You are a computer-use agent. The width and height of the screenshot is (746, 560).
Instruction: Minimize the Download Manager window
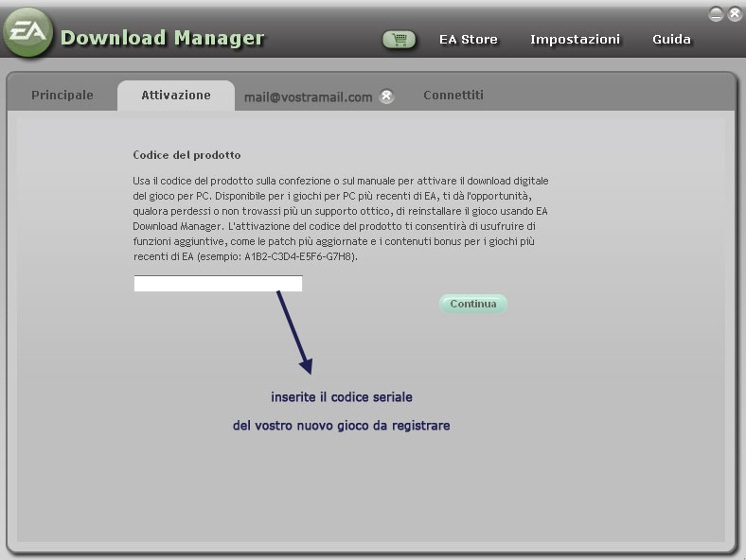point(716,14)
